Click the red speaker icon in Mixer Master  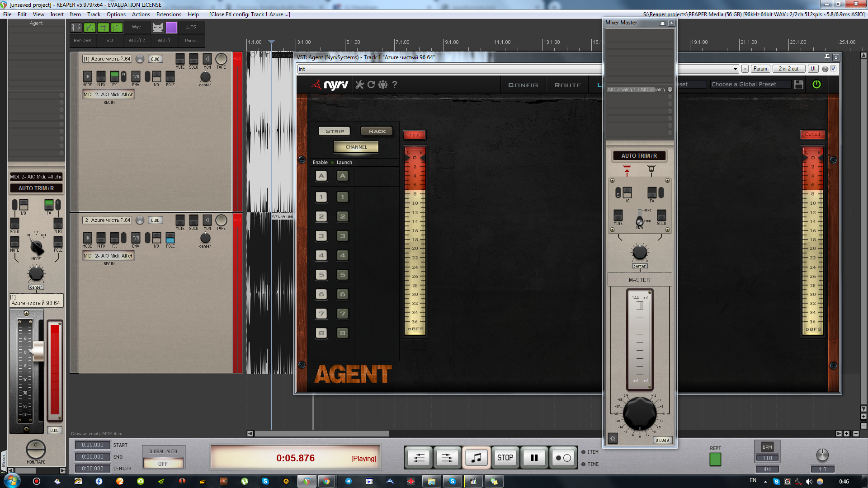[x=627, y=169]
